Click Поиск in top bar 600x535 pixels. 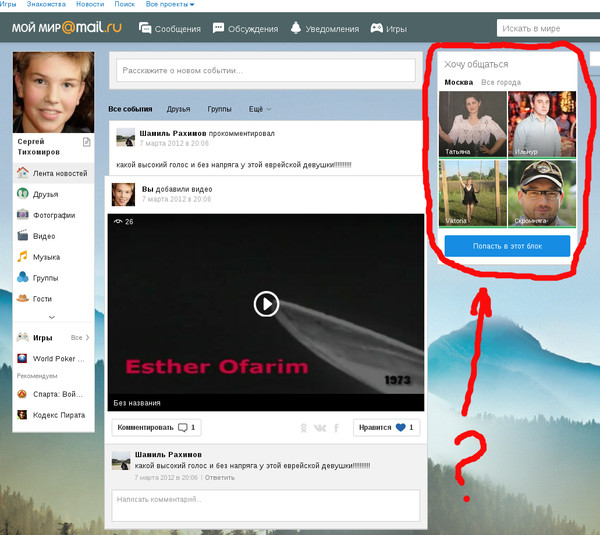(x=125, y=4)
